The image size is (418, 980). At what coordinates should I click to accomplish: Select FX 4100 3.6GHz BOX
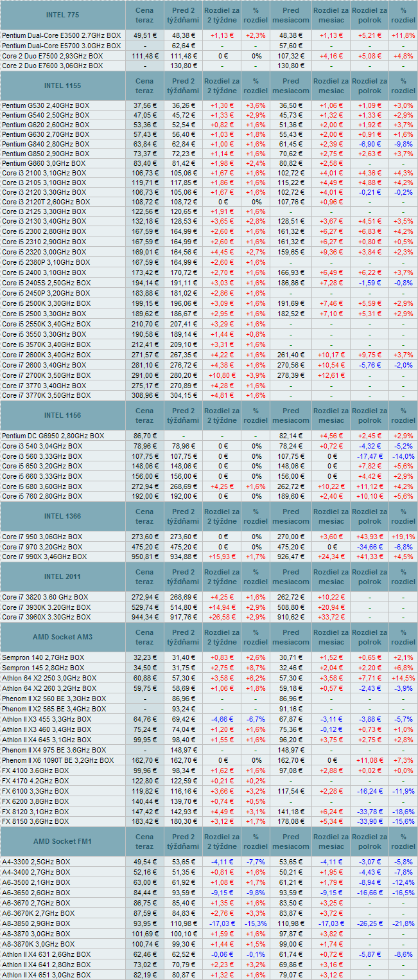coord(35,770)
